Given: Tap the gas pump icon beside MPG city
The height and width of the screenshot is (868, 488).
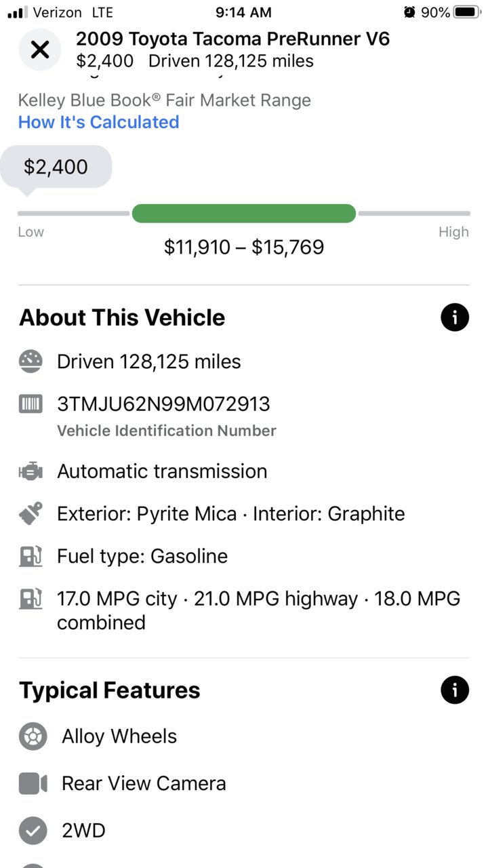Looking at the screenshot, I should (31, 599).
